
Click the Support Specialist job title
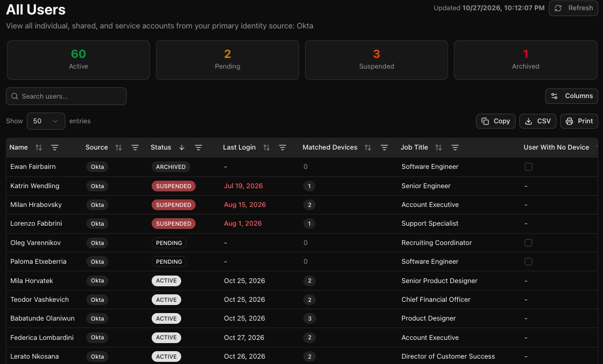pyautogui.click(x=429, y=224)
